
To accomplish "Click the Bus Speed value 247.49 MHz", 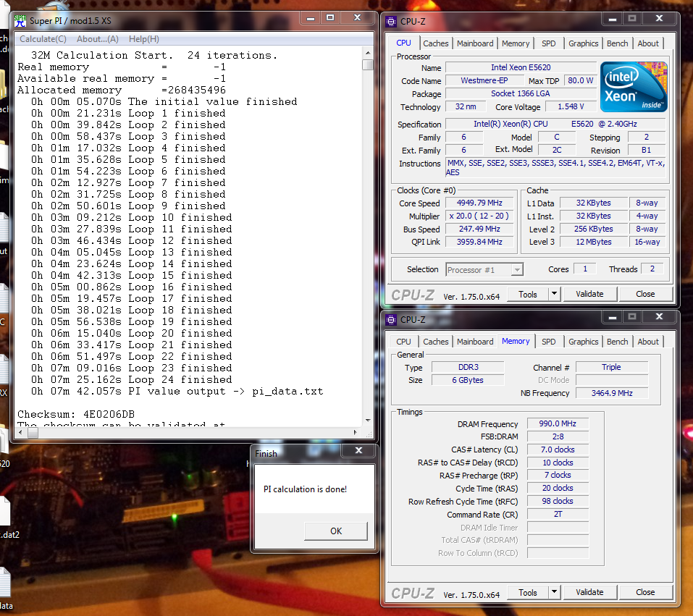I will (x=479, y=229).
